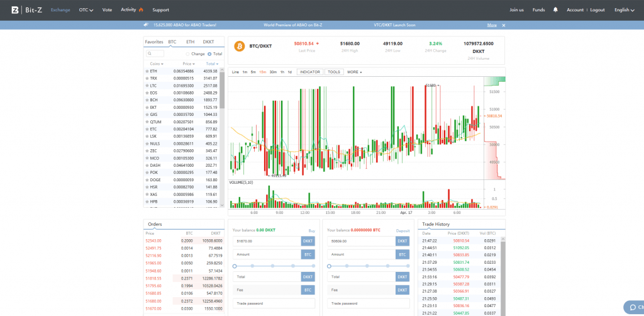Open the notifications bell icon
The image size is (644, 316).
[555, 9]
